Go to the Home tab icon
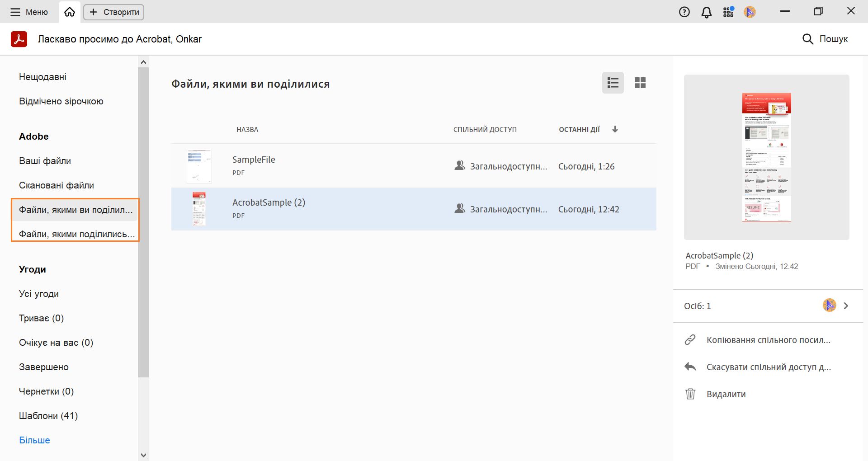Viewport: 868px width, 461px height. (70, 12)
